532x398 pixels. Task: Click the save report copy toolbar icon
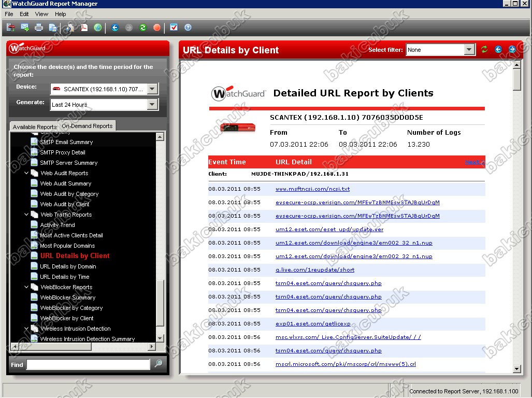pos(53,27)
